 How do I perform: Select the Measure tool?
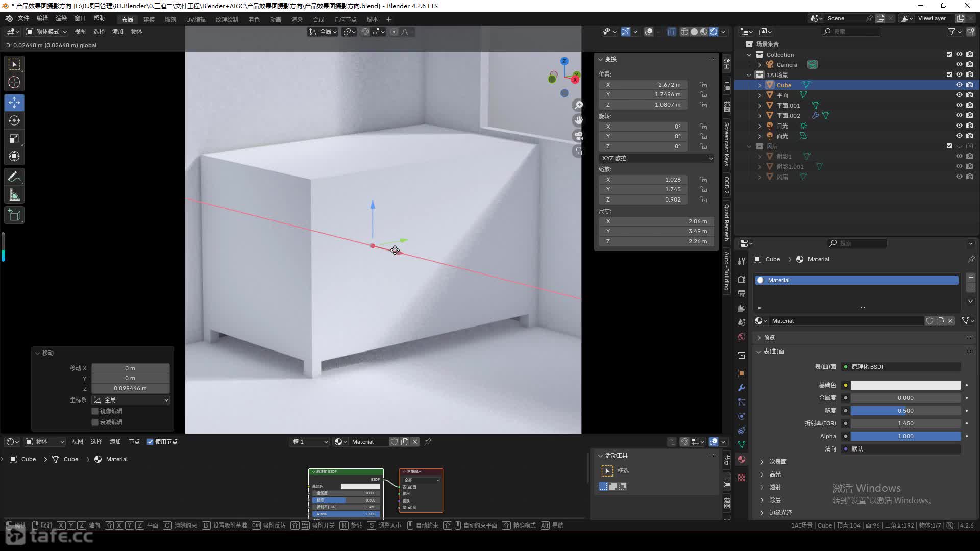click(14, 195)
